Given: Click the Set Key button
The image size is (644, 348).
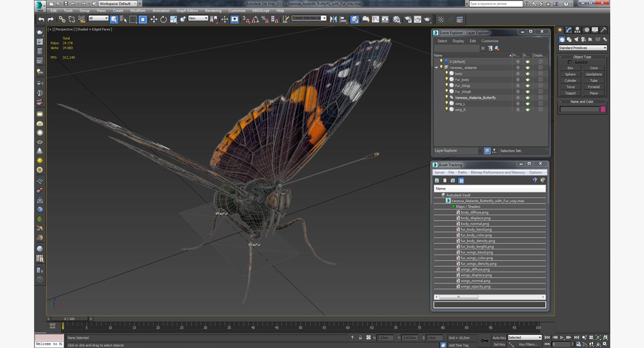Looking at the screenshot, I should pyautogui.click(x=499, y=344).
